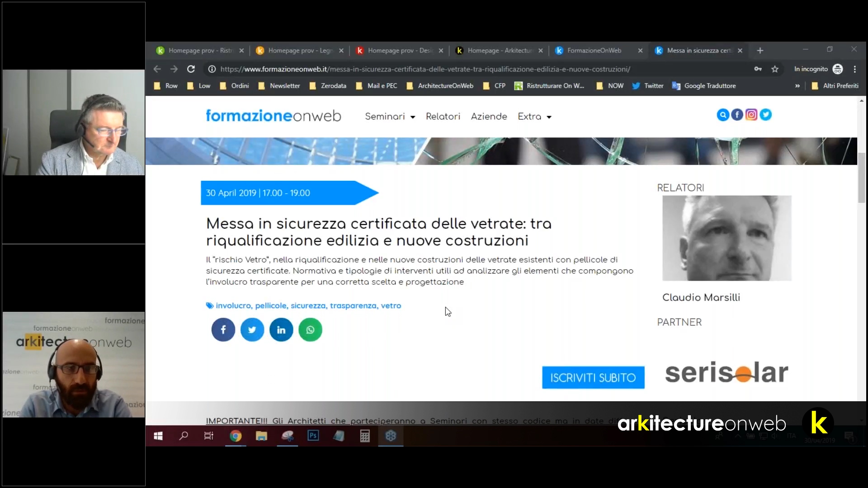
Task: Open the sicurezza tag link
Action: click(x=308, y=306)
